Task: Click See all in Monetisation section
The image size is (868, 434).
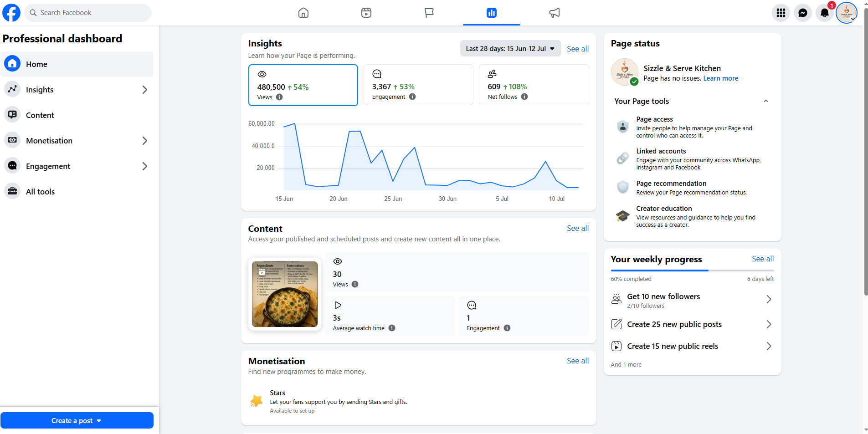Action: (578, 361)
